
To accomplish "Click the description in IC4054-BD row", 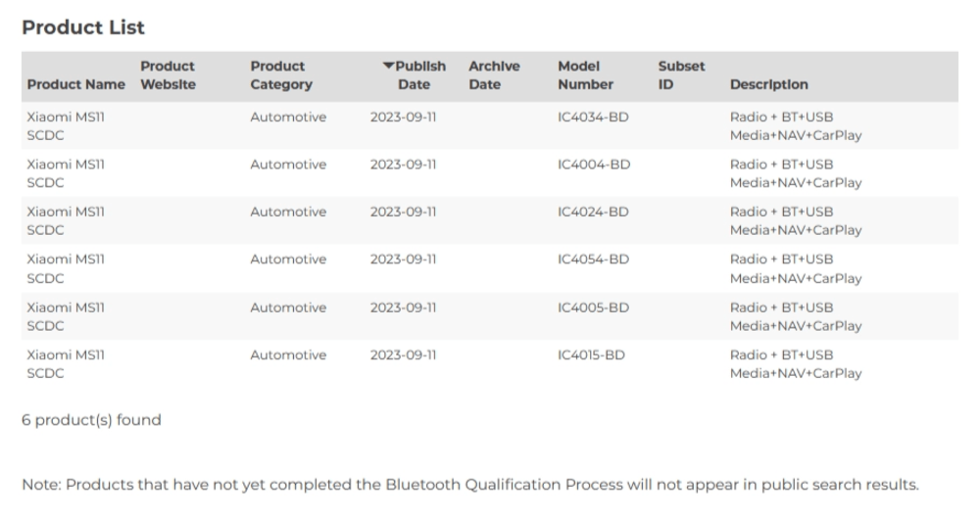I will tap(795, 268).
